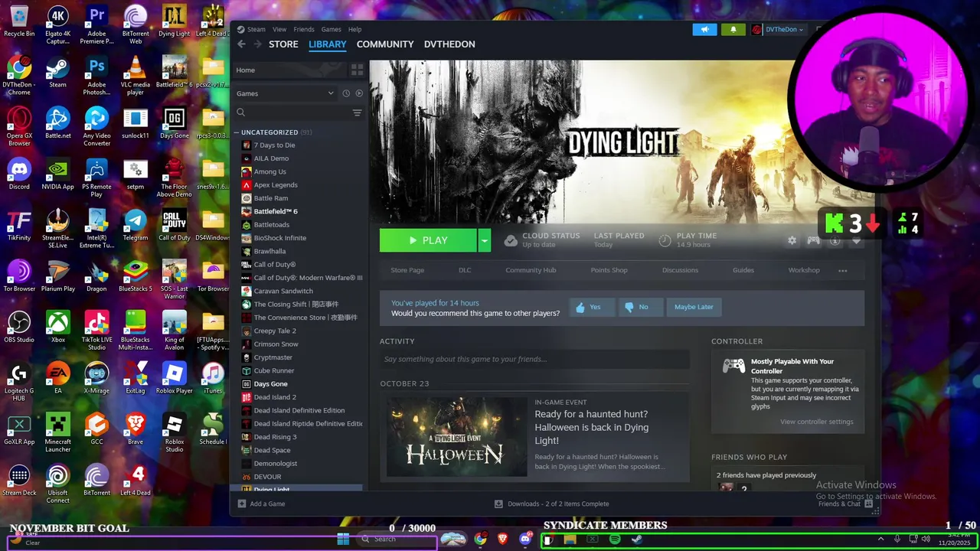Open Discussions link

coord(680,270)
